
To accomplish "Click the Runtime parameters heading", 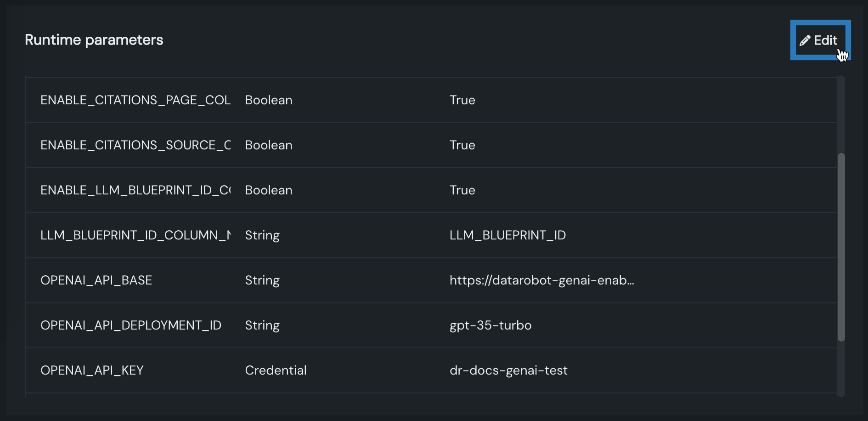I will tap(94, 40).
